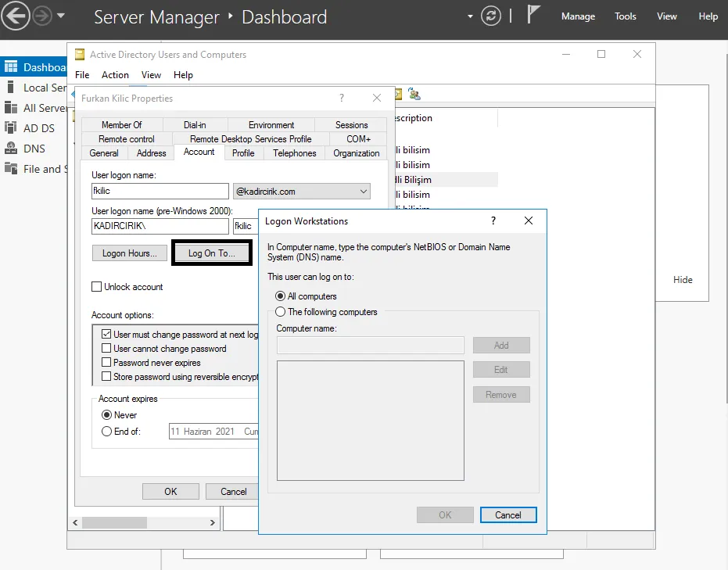Click Cancel in Logon Workstations dialog
Screen dimensions: 728x570
pyautogui.click(x=508, y=514)
